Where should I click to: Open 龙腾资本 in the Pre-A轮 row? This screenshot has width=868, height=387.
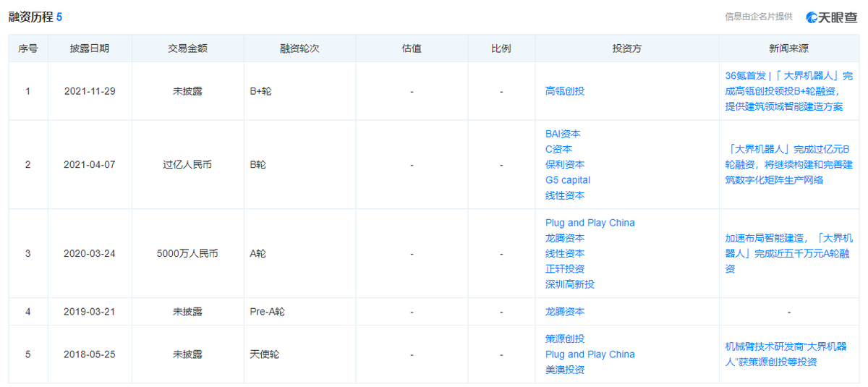(x=565, y=312)
